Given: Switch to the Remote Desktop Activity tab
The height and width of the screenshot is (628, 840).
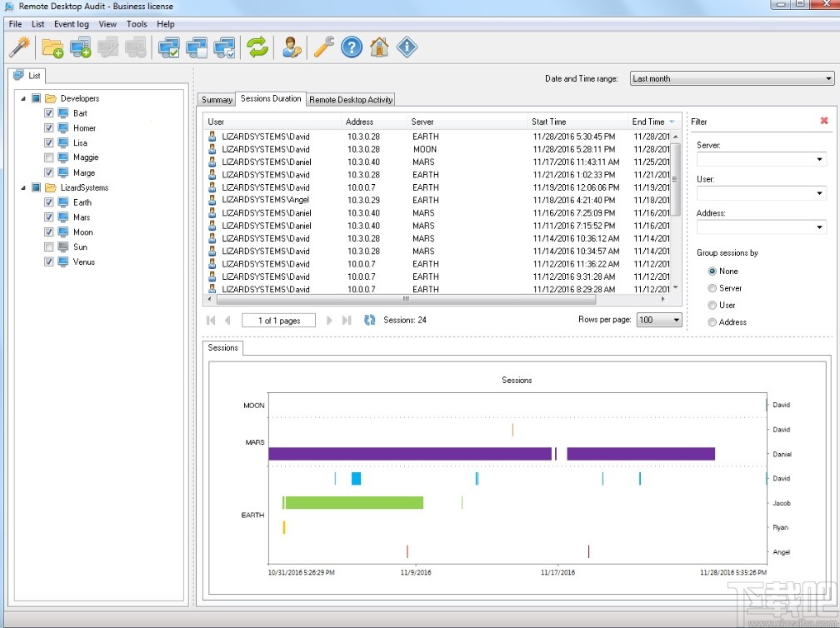Looking at the screenshot, I should [350, 99].
